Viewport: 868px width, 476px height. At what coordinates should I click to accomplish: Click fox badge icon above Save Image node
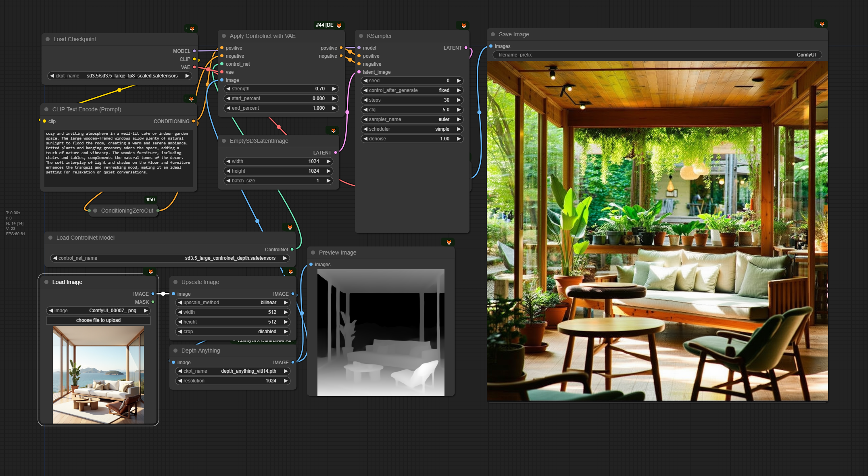point(822,24)
